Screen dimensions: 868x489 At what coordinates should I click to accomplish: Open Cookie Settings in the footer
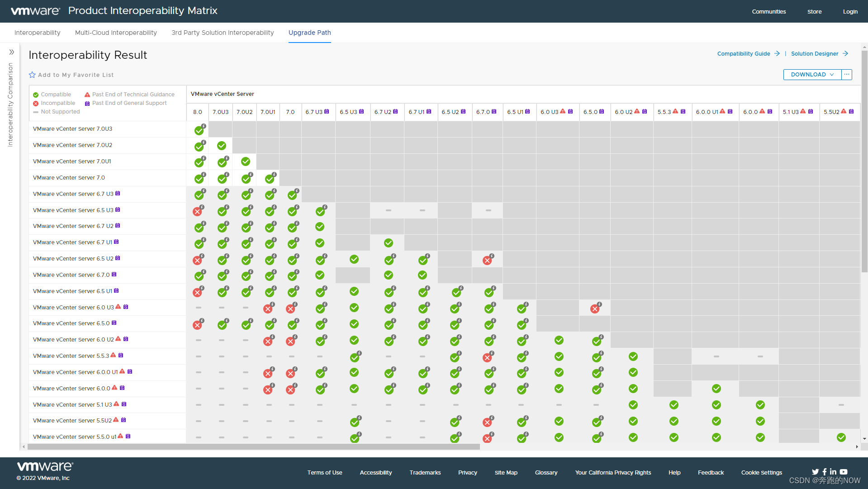(762, 472)
